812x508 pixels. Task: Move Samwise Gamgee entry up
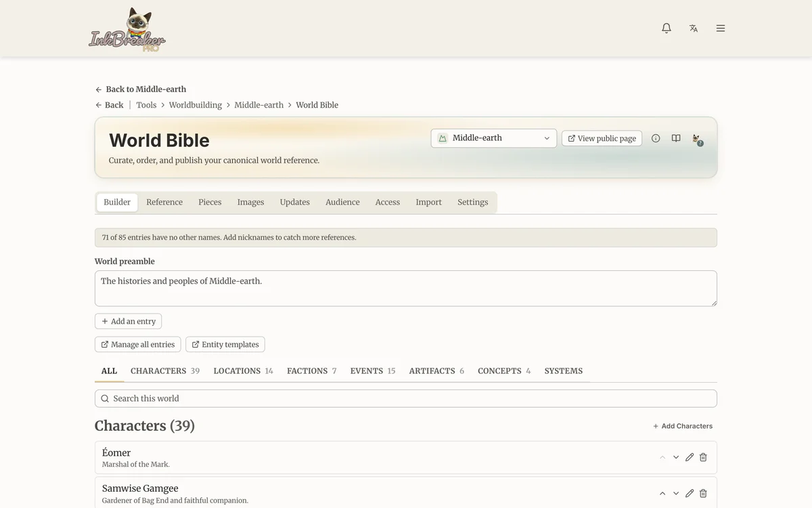662,493
